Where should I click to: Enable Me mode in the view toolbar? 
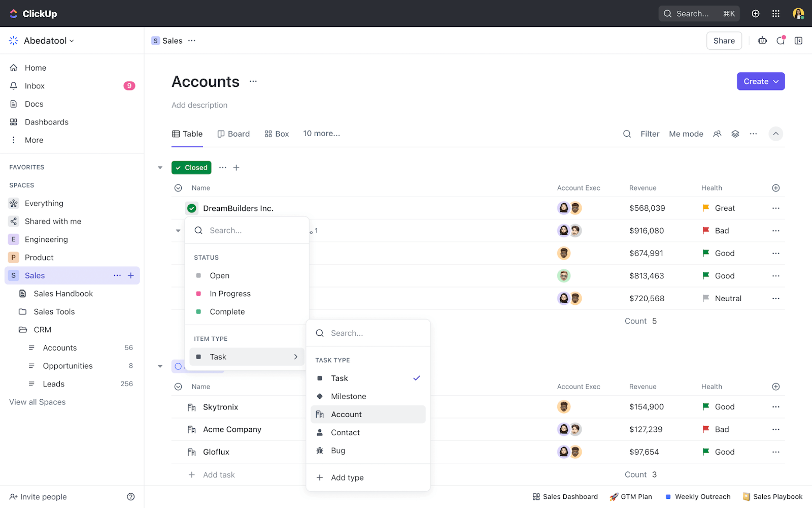[686, 134]
